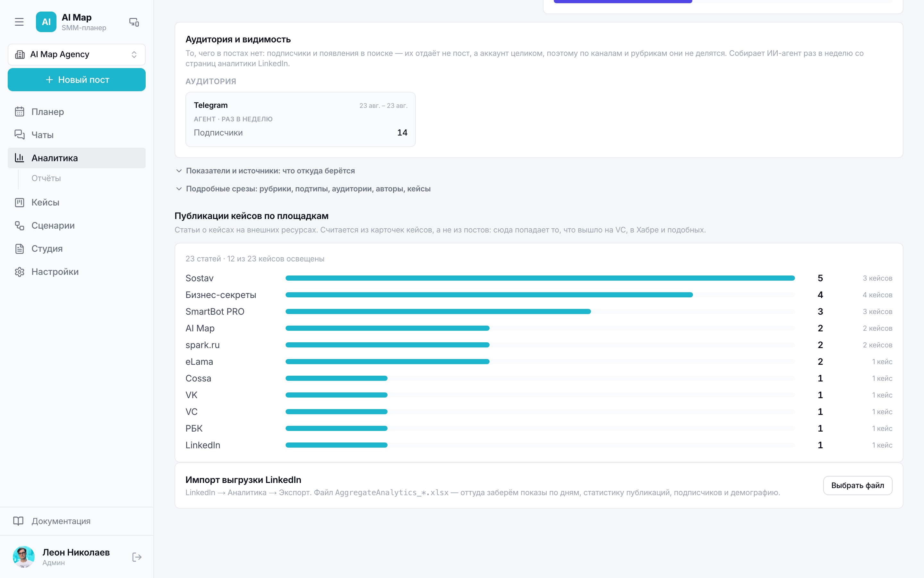Image resolution: width=924 pixels, height=578 pixels.
Task: Click the Sostav count of 5
Action: pyautogui.click(x=820, y=278)
